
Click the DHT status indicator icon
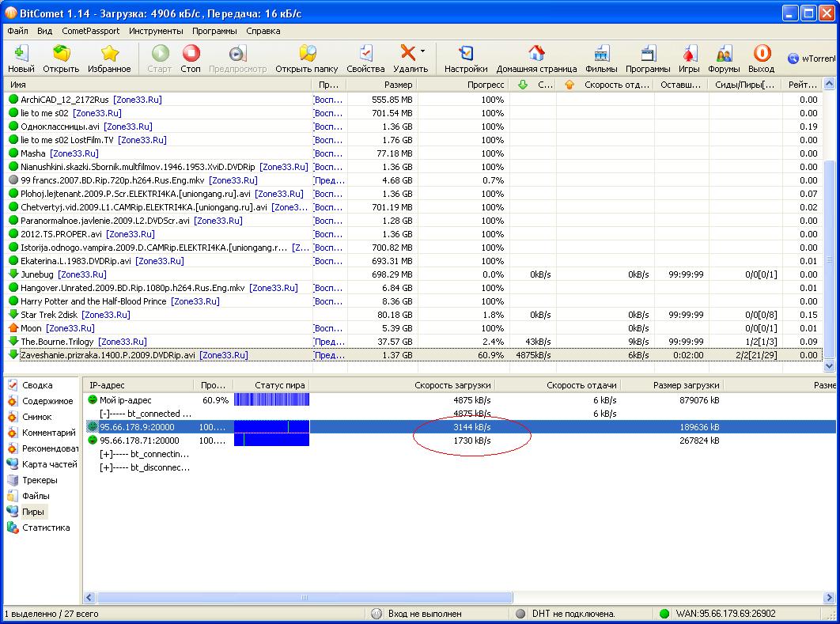point(520,614)
